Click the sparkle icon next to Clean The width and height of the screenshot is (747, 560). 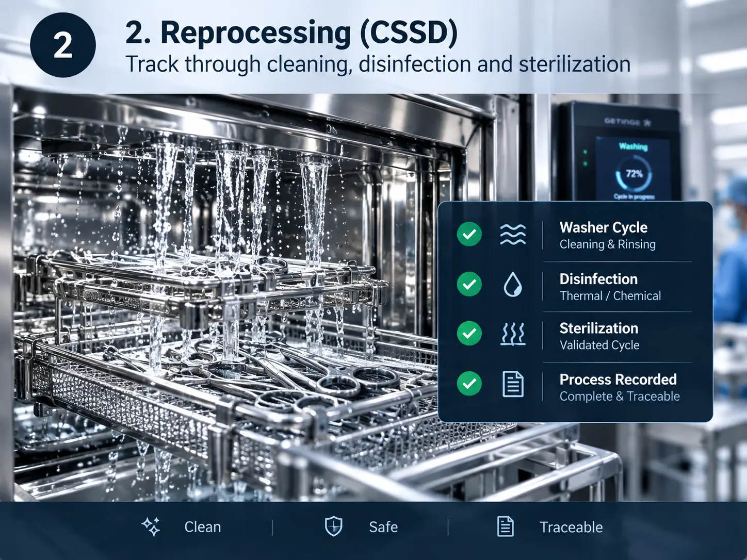[x=151, y=526]
